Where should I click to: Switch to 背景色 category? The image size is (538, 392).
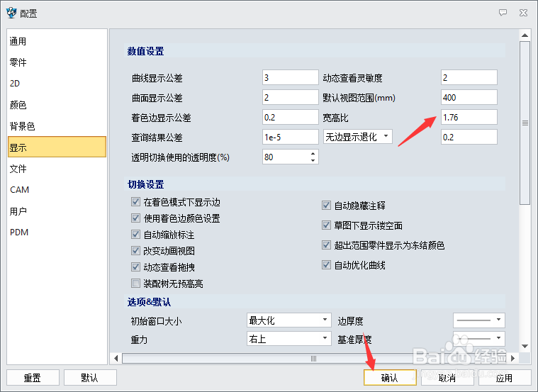(x=57, y=126)
